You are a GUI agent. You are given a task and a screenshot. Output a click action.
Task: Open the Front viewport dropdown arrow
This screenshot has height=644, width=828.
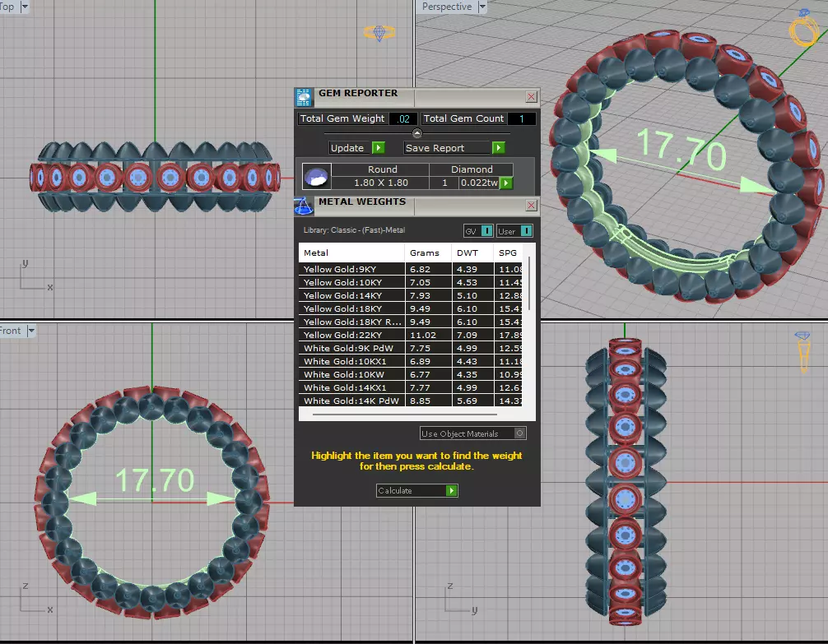click(x=31, y=331)
